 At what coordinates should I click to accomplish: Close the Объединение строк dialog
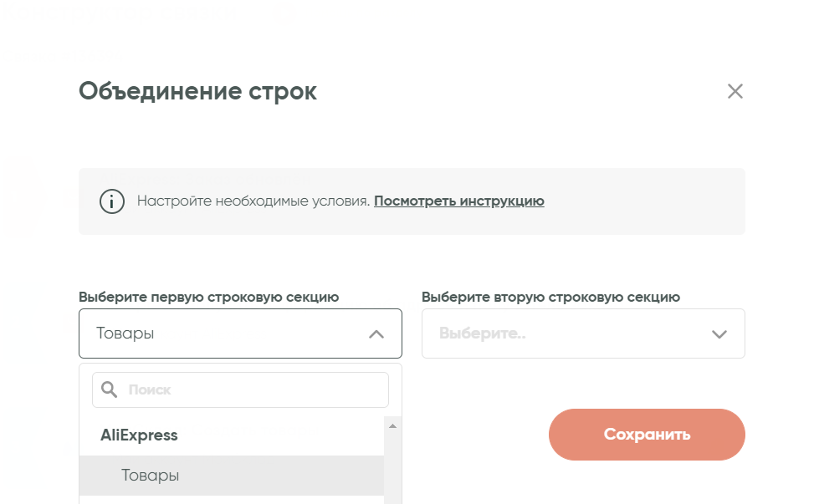[x=735, y=91]
